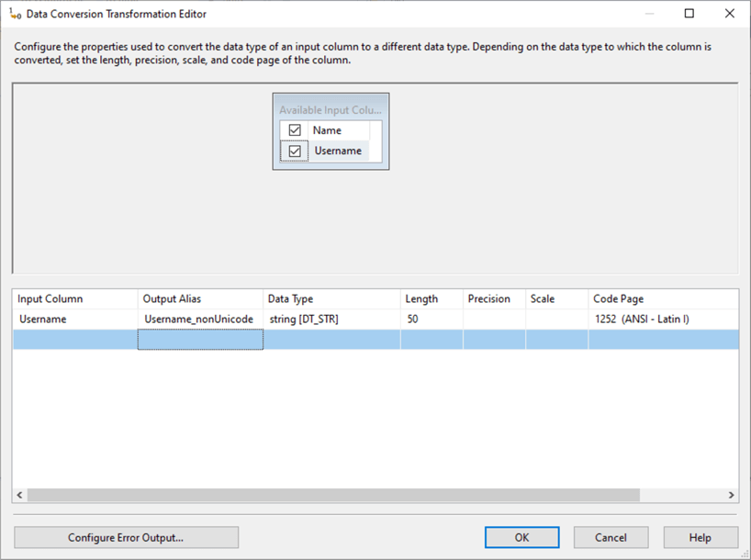Click the Data Conversion icon in the title bar
Viewport: 751px width, 560px height.
tap(13, 14)
